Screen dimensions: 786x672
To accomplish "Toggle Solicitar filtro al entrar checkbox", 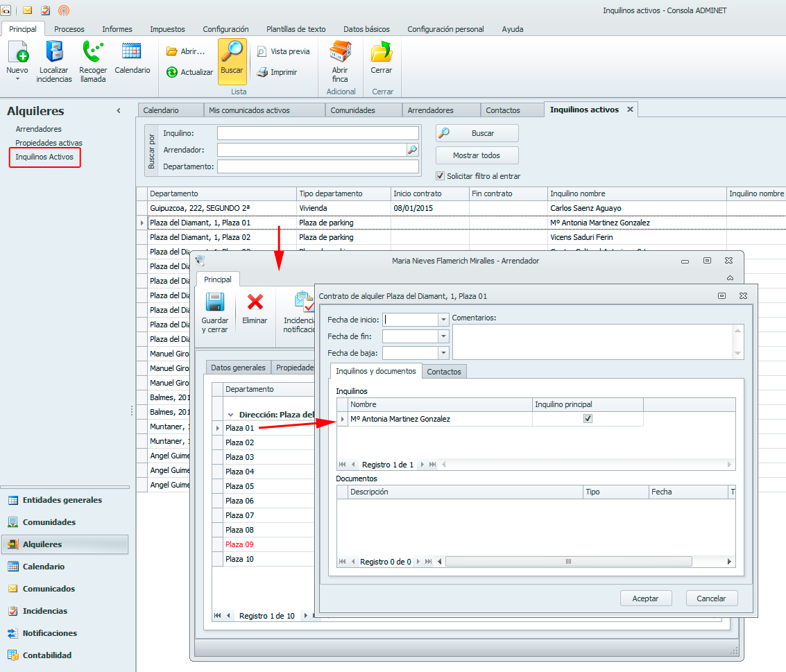I will click(x=440, y=176).
